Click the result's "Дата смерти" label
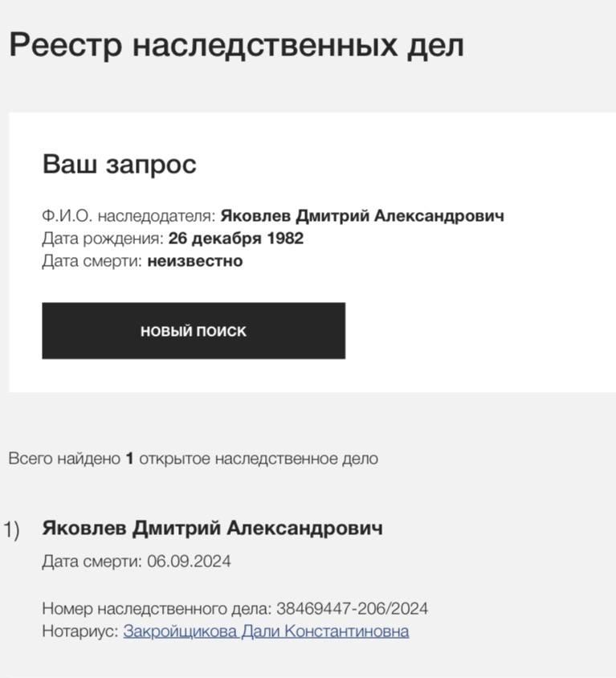This screenshot has width=616, height=678. [92, 562]
